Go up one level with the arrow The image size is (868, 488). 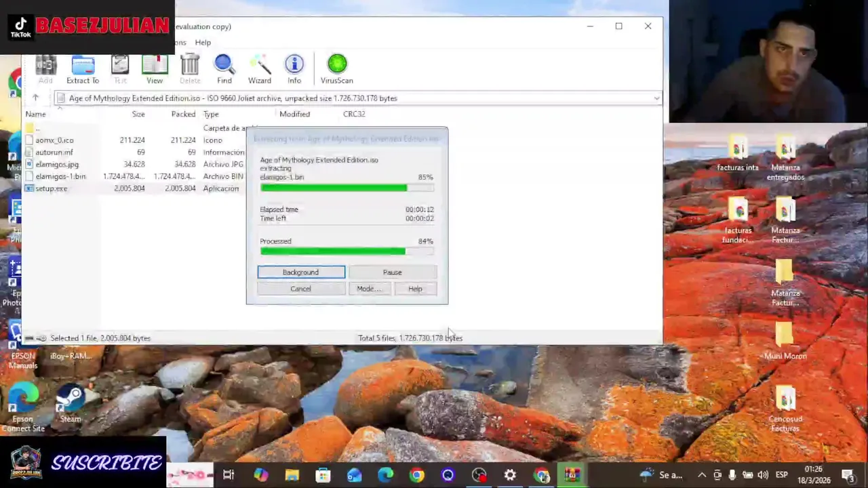[x=35, y=98]
